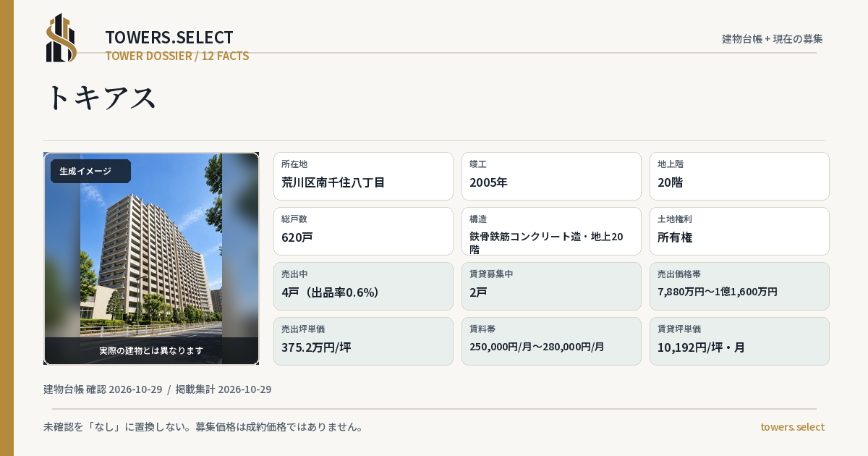This screenshot has width=868, height=456.
Task: Select the 地上階 card showing 20階
Action: tap(739, 176)
